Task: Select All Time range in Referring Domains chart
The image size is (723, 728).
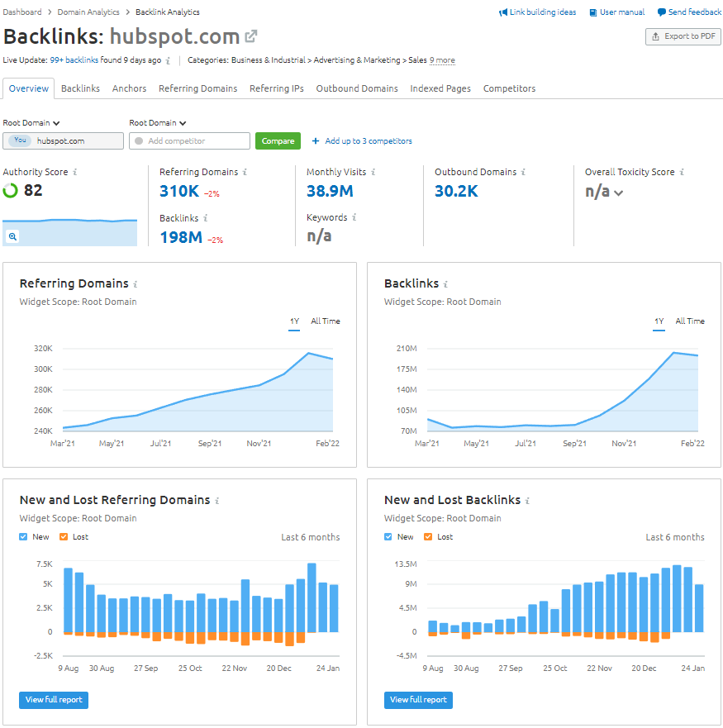Action: [325, 321]
